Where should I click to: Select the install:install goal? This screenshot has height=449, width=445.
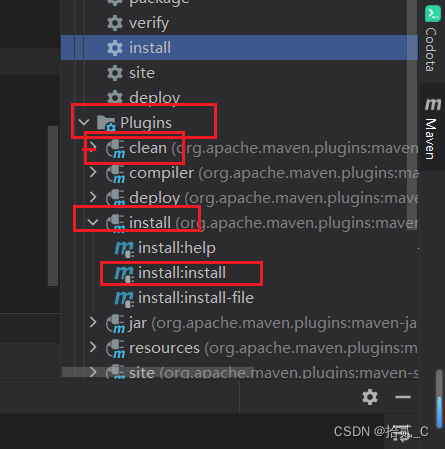182,273
